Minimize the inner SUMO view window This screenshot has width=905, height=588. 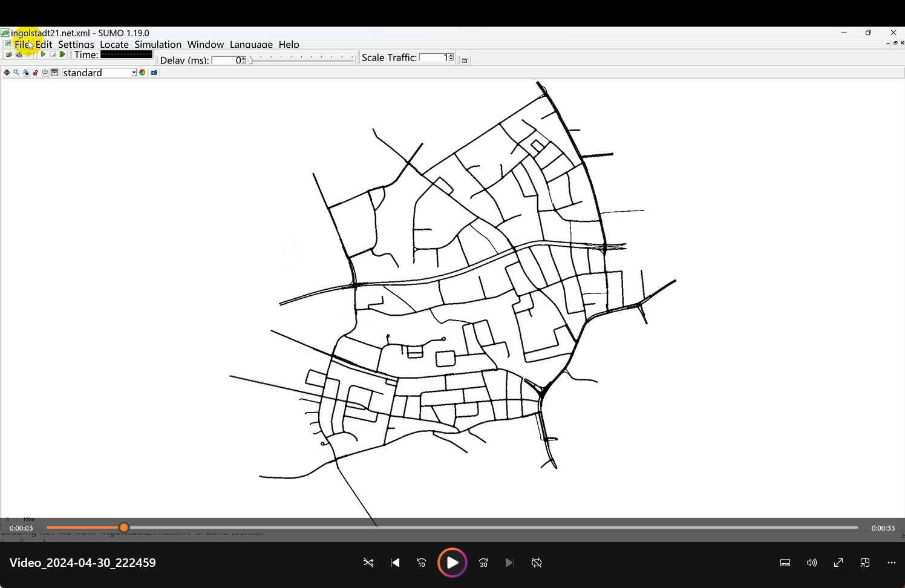[x=887, y=43]
